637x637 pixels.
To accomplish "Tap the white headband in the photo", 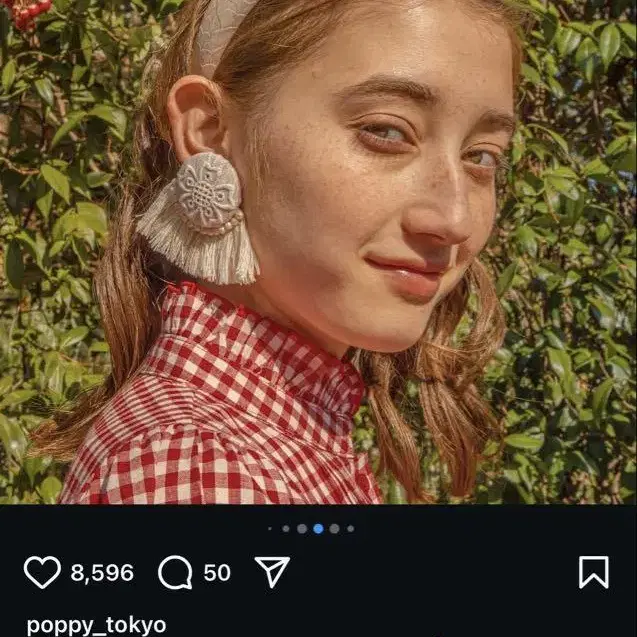I will tap(221, 32).
